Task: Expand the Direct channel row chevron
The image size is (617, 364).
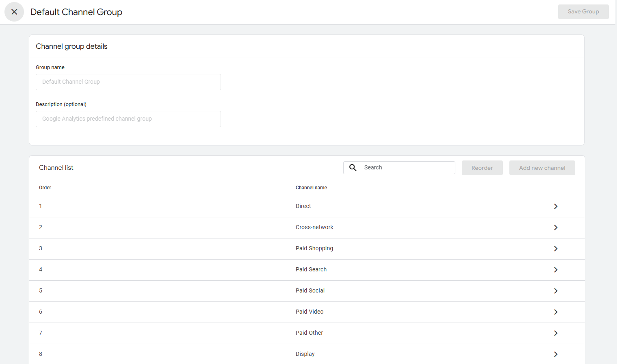Action: pos(556,206)
